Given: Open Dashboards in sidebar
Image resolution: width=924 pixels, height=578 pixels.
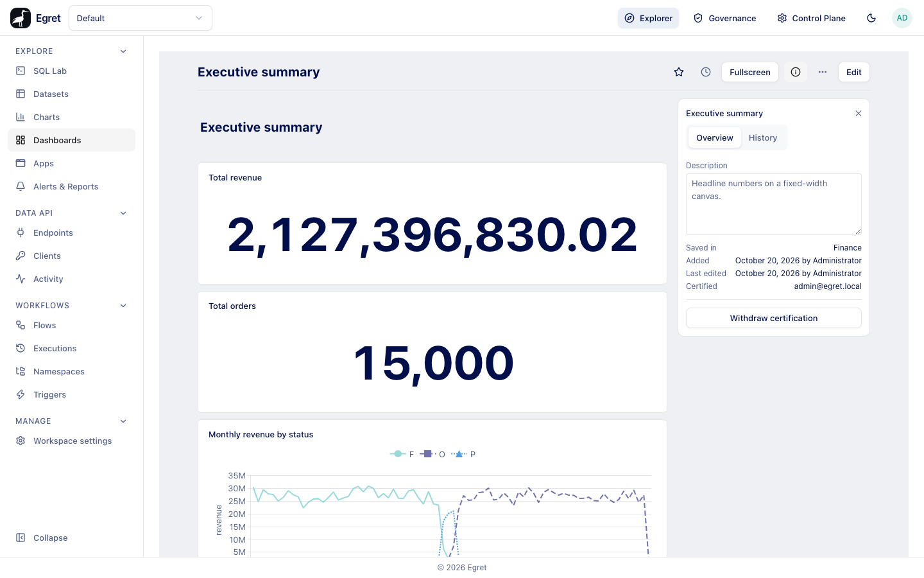Looking at the screenshot, I should (71, 140).
